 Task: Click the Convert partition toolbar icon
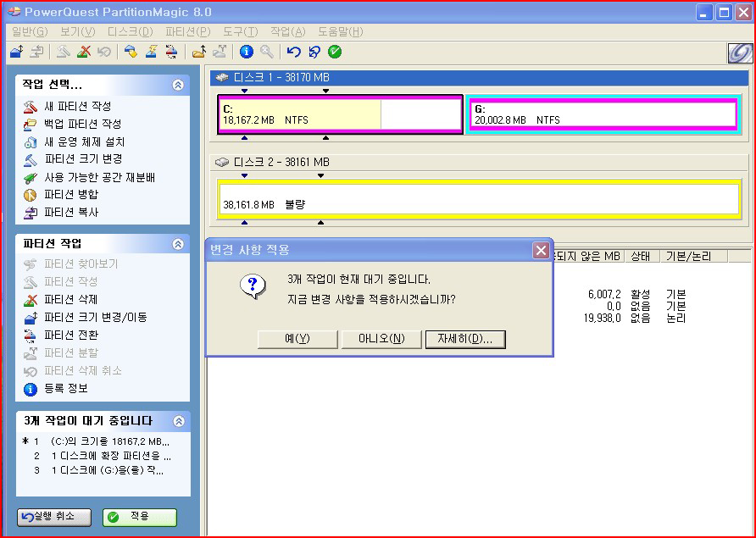click(x=171, y=52)
